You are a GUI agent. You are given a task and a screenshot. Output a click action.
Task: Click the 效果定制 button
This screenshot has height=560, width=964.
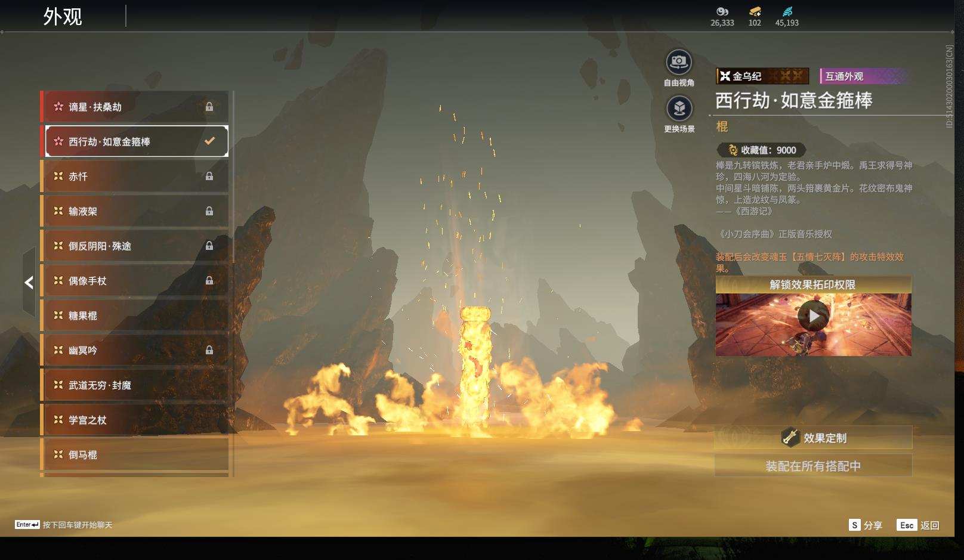pos(813,438)
